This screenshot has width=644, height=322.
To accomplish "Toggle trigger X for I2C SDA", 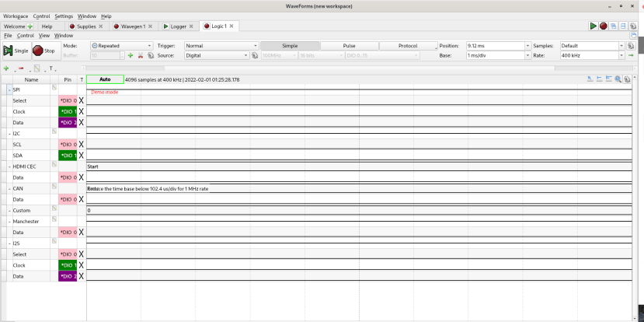I will (82, 156).
